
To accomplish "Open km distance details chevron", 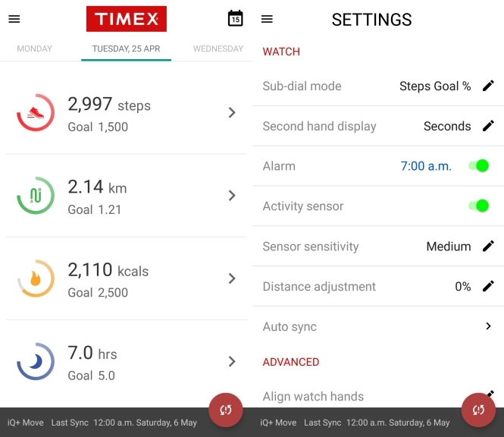I will [232, 195].
